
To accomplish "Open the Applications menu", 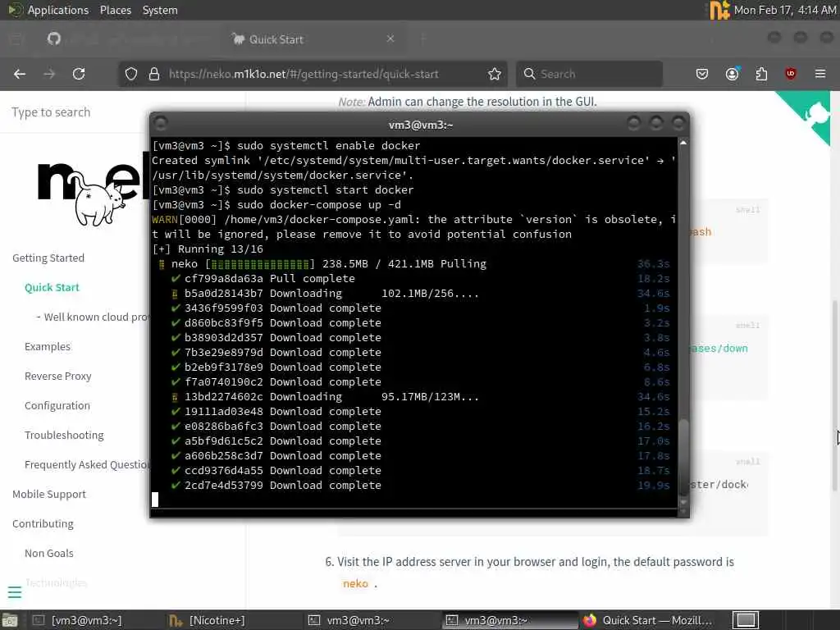I will pyautogui.click(x=58, y=10).
